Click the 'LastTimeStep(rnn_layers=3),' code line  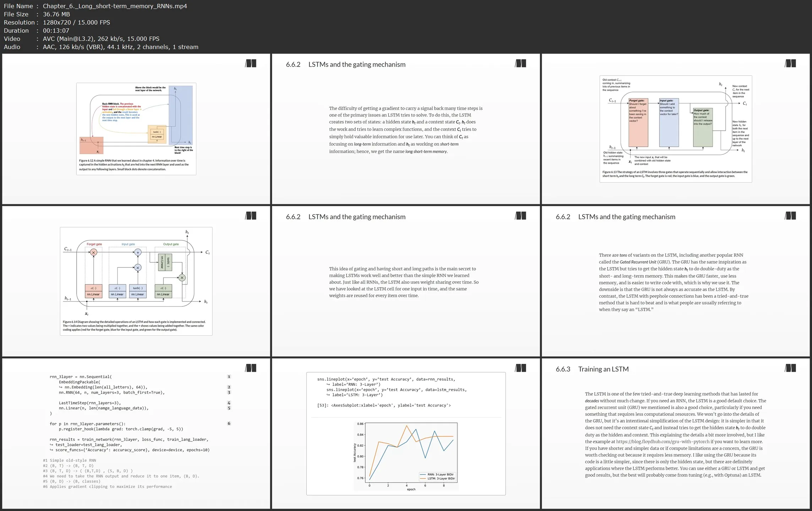[x=90, y=403]
